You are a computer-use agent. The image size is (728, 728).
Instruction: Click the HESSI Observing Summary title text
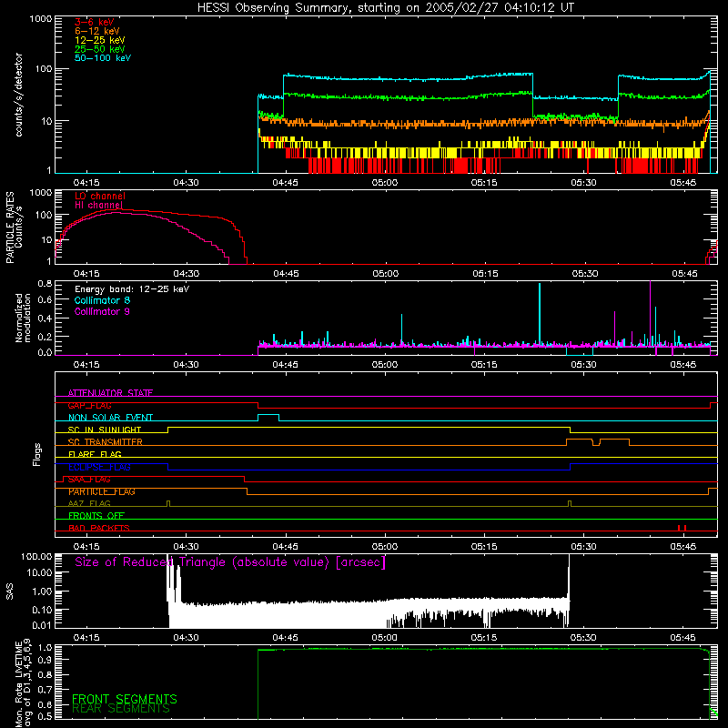[385, 7]
